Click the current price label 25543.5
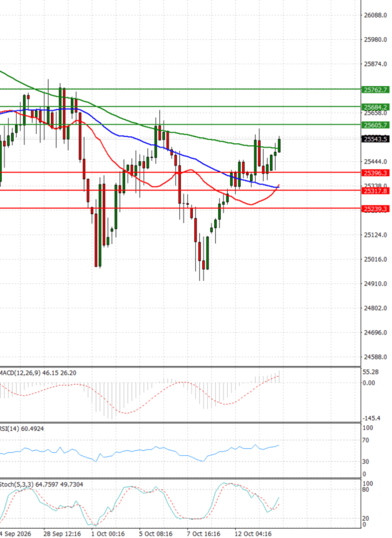Viewport: 392px width, 538px height. pyautogui.click(x=375, y=139)
